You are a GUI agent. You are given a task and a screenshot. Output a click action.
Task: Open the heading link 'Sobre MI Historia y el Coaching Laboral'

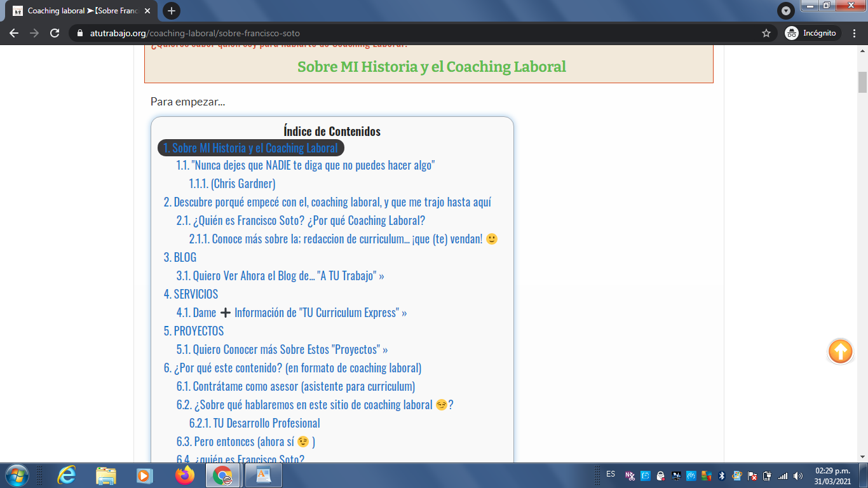(431, 66)
